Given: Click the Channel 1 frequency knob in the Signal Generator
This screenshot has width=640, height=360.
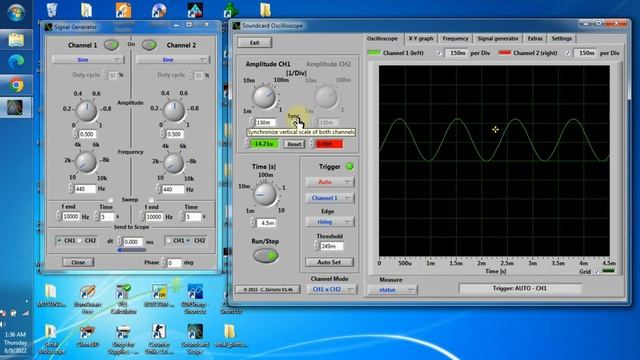Looking at the screenshot, I should [86, 162].
